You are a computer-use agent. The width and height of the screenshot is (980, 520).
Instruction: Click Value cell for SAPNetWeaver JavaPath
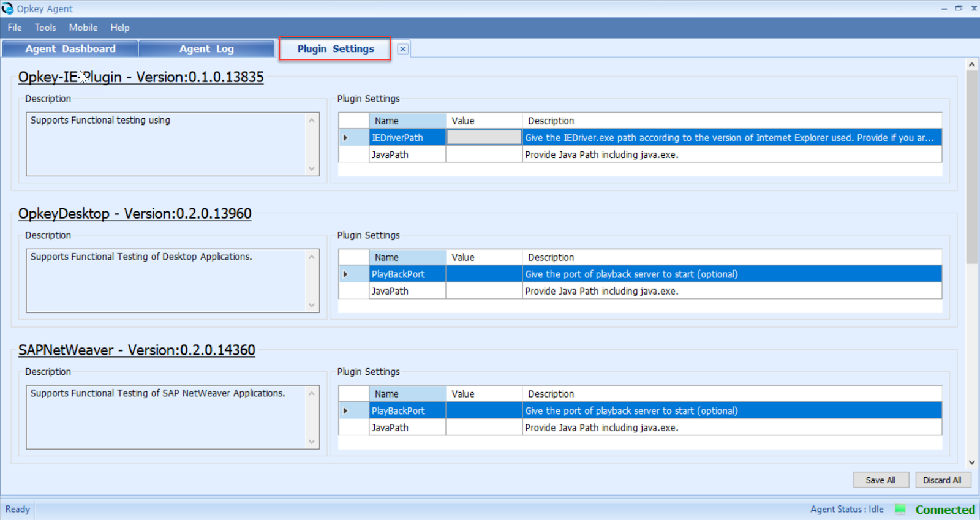484,428
